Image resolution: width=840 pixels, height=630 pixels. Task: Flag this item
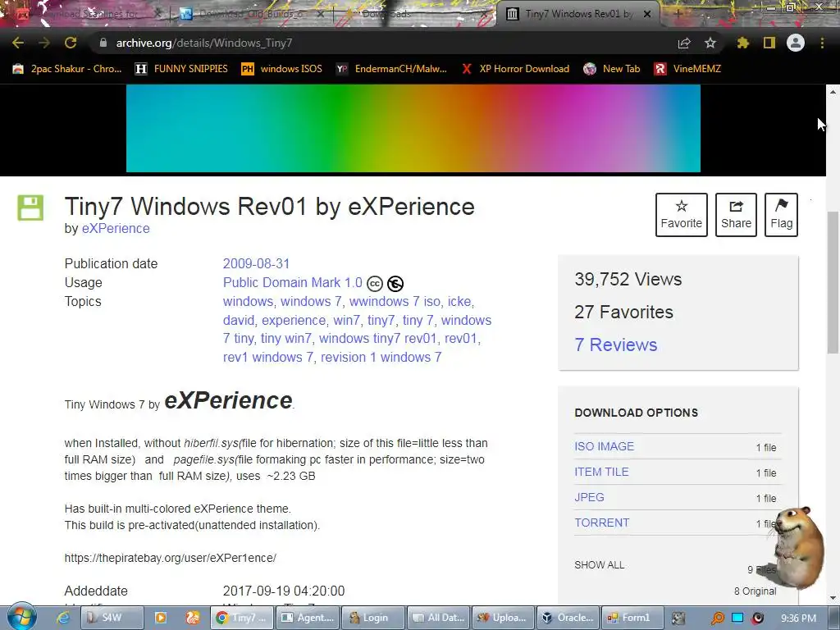(781, 215)
